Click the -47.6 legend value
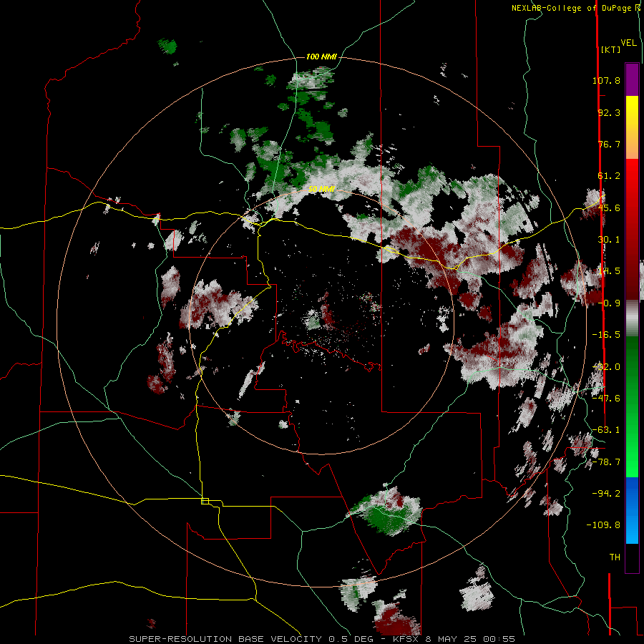644x644 pixels. tap(606, 399)
